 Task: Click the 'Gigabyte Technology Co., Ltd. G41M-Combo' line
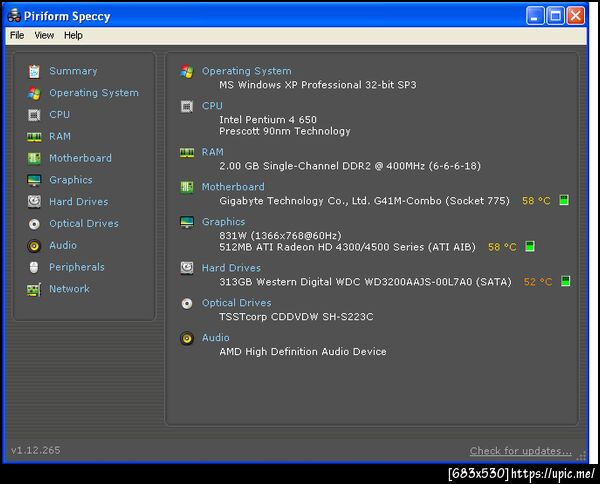tap(364, 201)
